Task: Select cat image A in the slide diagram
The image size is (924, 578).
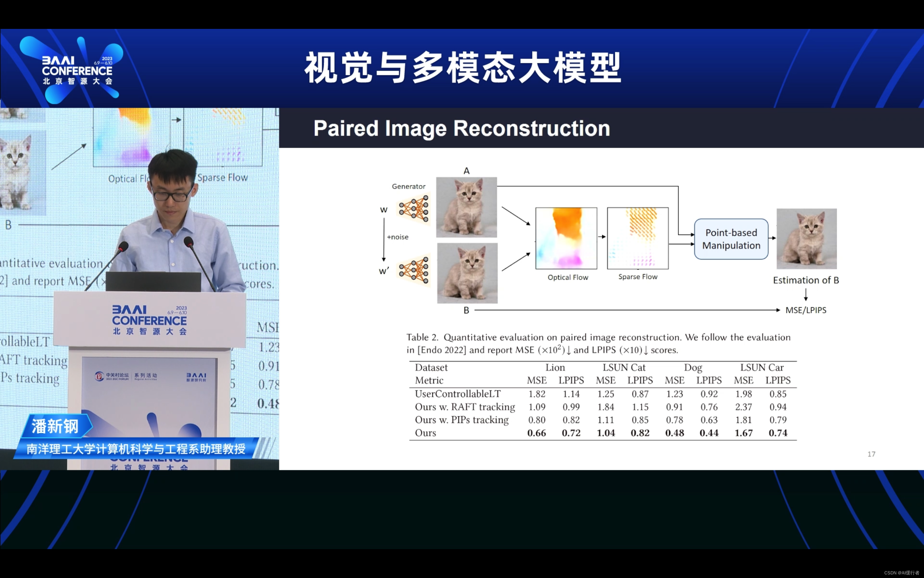Action: click(467, 207)
